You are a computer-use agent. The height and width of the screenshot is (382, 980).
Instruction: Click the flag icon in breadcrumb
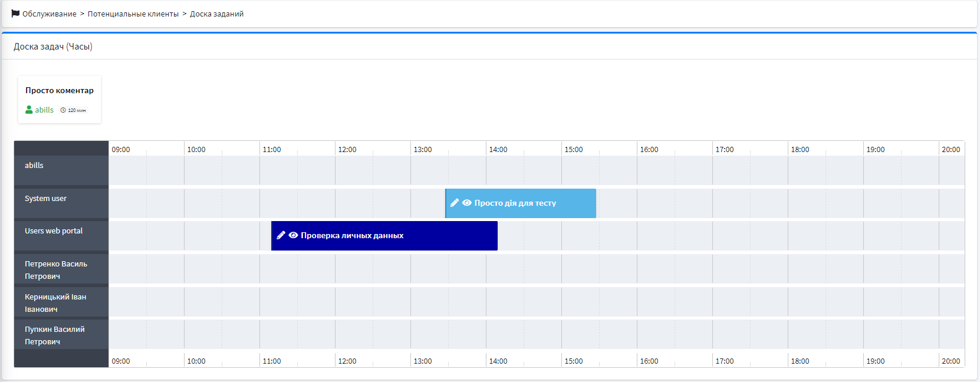15,14
